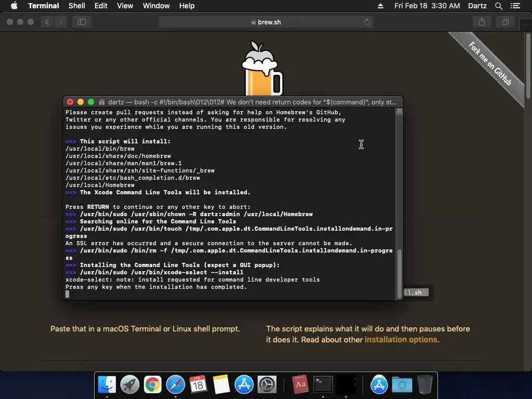Open the Trash in Dock

click(425, 385)
